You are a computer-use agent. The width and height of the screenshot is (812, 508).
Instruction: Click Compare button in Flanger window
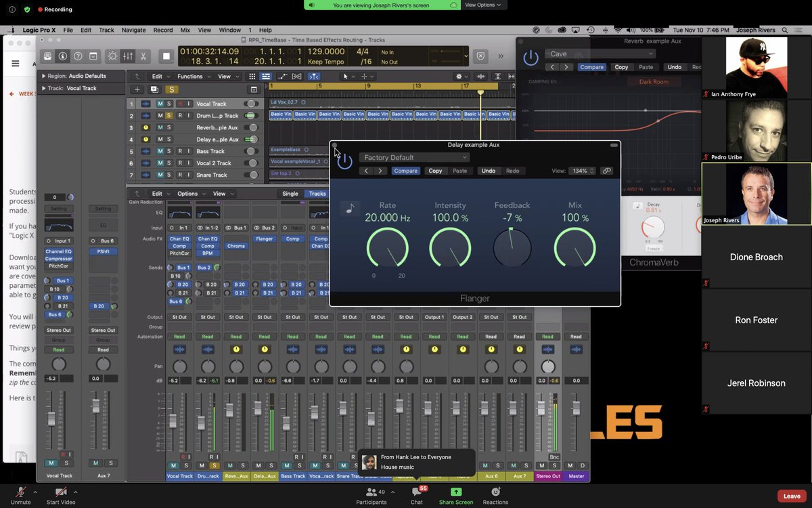406,171
